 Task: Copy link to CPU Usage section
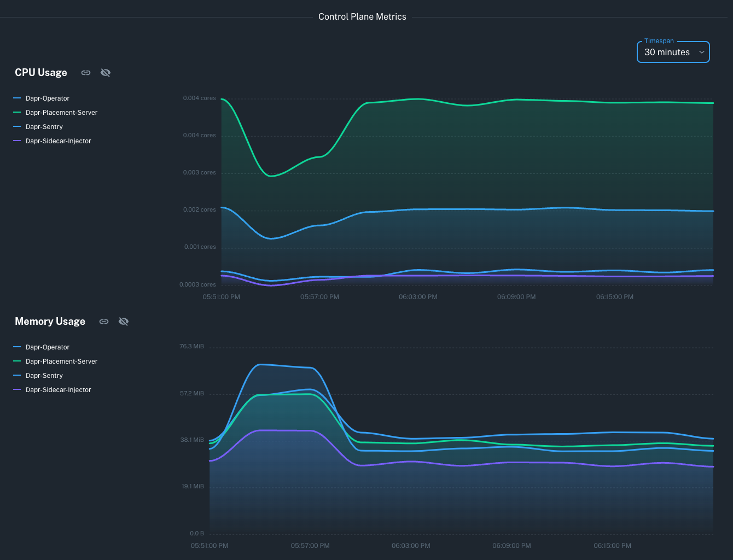tap(86, 73)
